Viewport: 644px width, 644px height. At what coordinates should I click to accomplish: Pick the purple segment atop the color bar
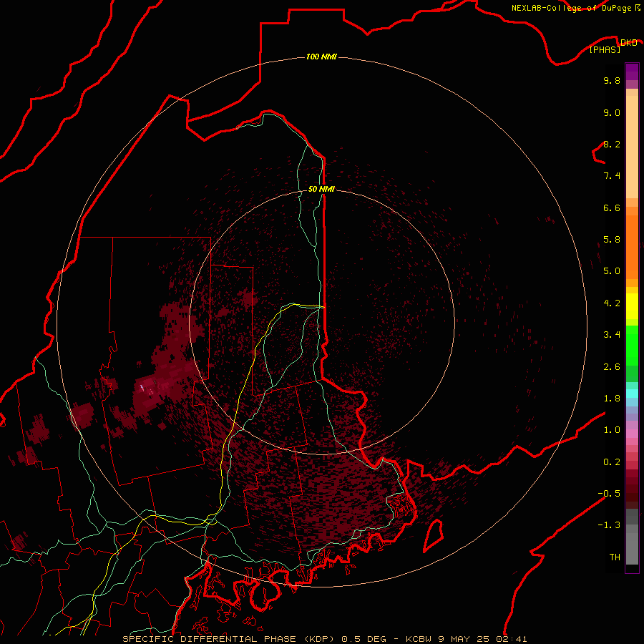pyautogui.click(x=632, y=72)
